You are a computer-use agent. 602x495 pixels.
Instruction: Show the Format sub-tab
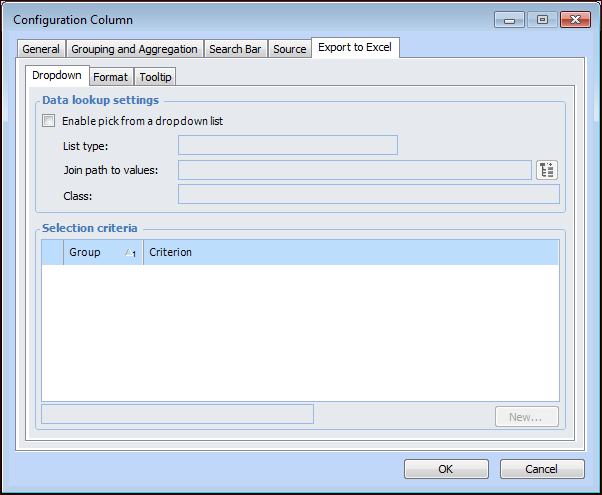click(111, 77)
